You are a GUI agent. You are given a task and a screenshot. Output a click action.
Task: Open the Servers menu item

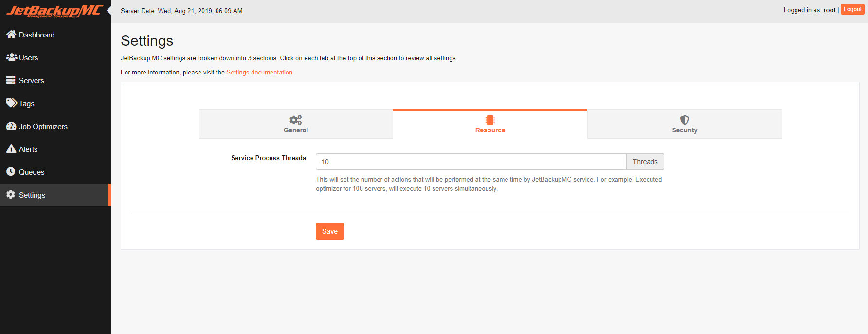(55, 80)
